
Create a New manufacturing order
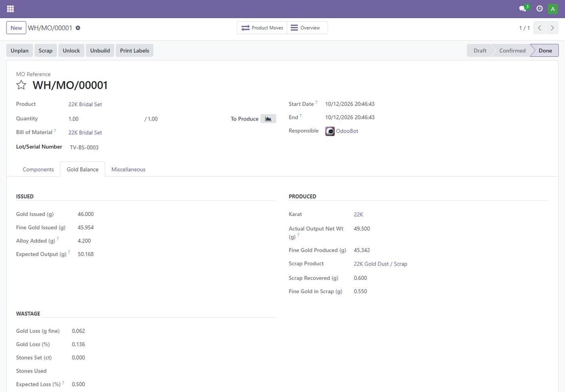click(16, 28)
